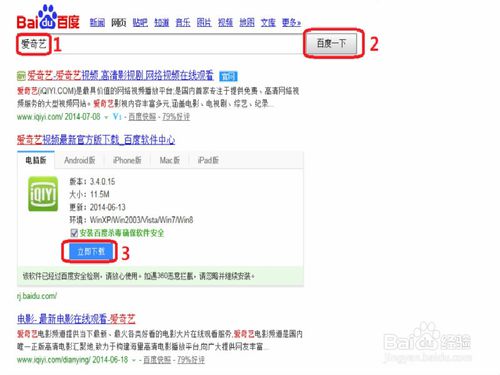Select the 网页 web tab
The image size is (500, 375).
(118, 23)
